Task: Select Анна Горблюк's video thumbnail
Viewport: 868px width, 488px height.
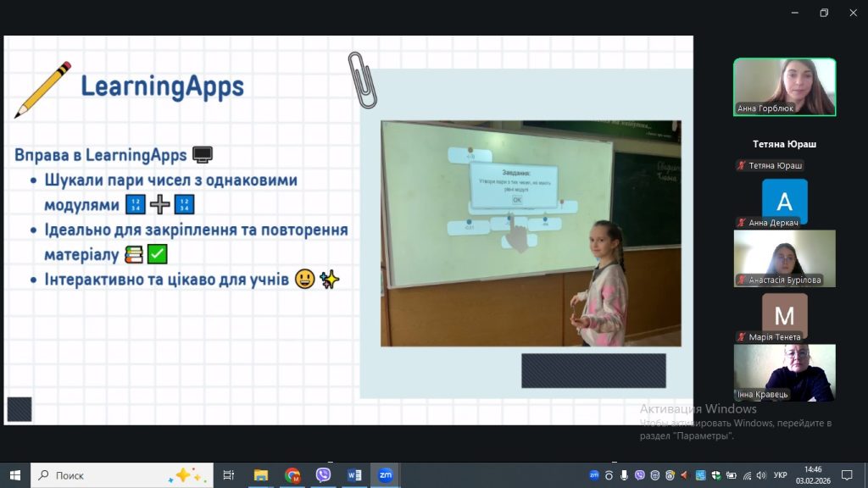Action: coord(784,87)
